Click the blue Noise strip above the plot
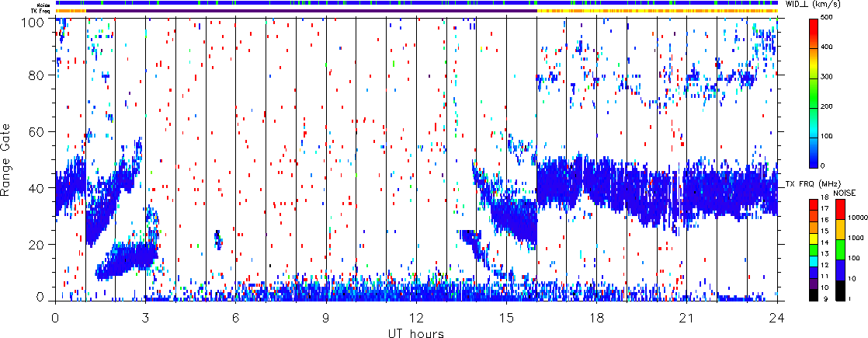Screen dimensions: 868x338 point(417,3)
